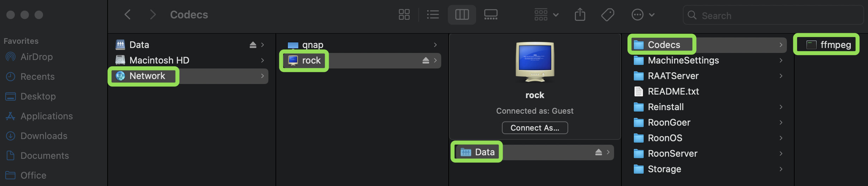Switch to icon grid view

(x=404, y=14)
